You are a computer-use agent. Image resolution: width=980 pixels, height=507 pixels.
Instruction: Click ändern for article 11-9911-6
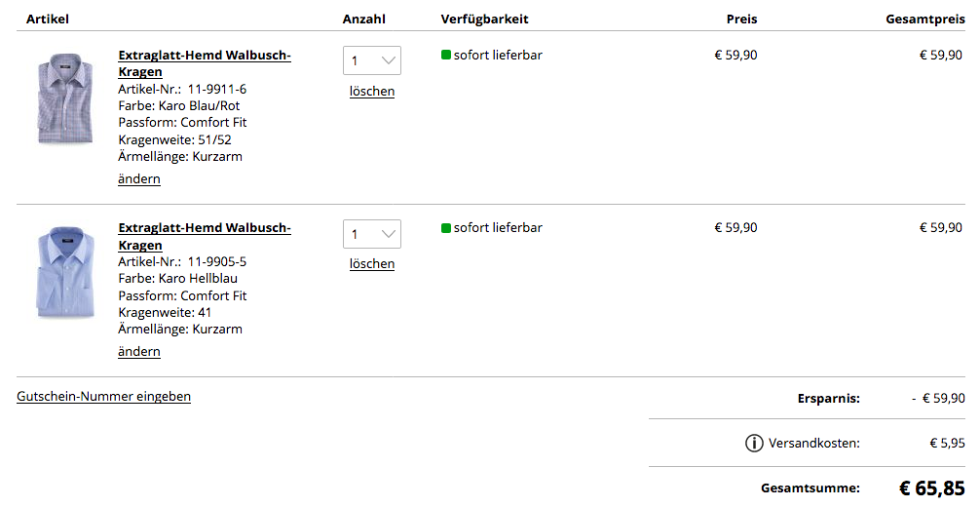click(x=139, y=179)
